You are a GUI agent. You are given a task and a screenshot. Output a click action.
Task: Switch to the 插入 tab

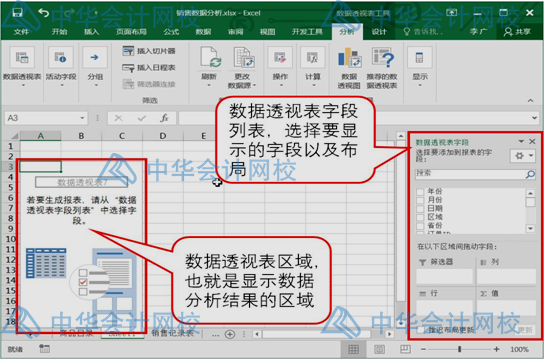coord(91,32)
